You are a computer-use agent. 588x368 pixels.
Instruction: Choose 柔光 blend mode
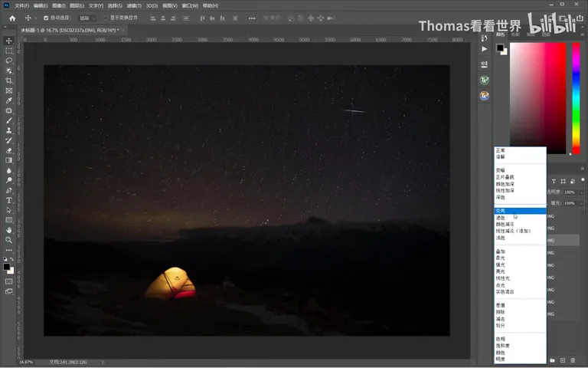click(500, 258)
